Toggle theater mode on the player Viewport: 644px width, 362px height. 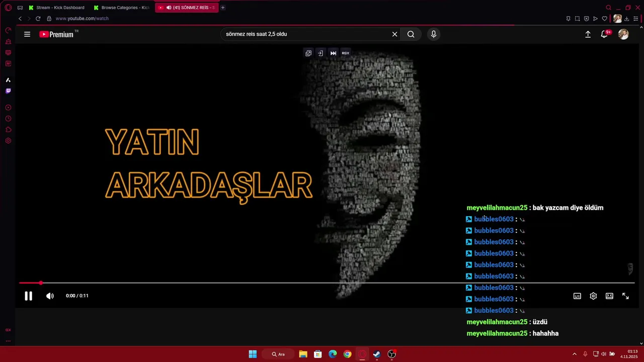point(609,296)
